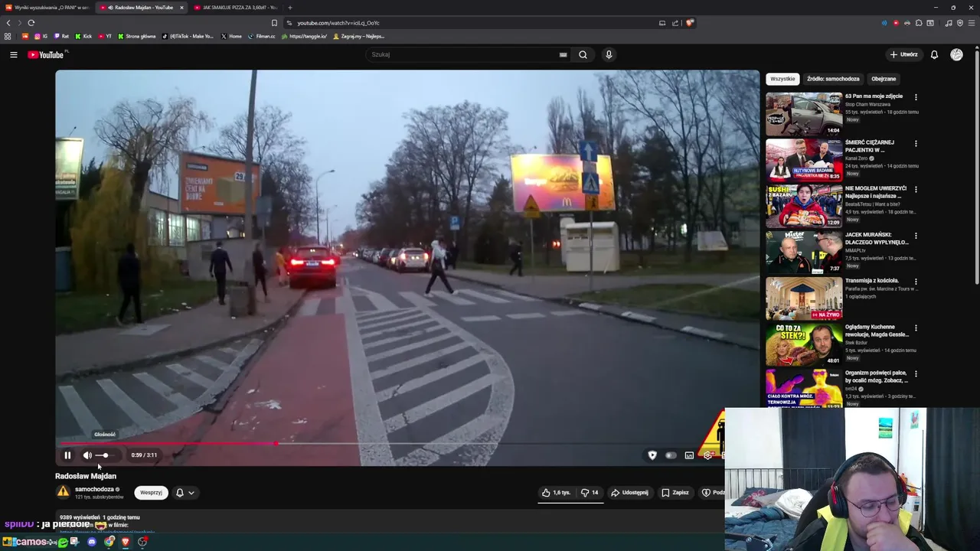Like the video with 1,6 tys. likes
This screenshot has width=980, height=551.
click(556, 493)
